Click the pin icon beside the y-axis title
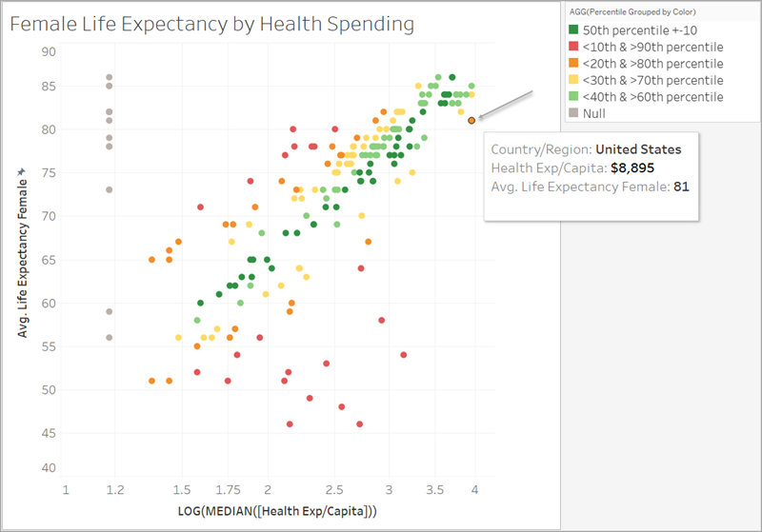 click(x=21, y=172)
